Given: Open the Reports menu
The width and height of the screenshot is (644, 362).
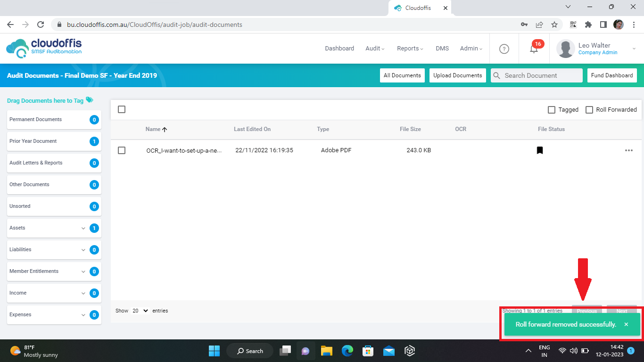Looking at the screenshot, I should (x=410, y=49).
